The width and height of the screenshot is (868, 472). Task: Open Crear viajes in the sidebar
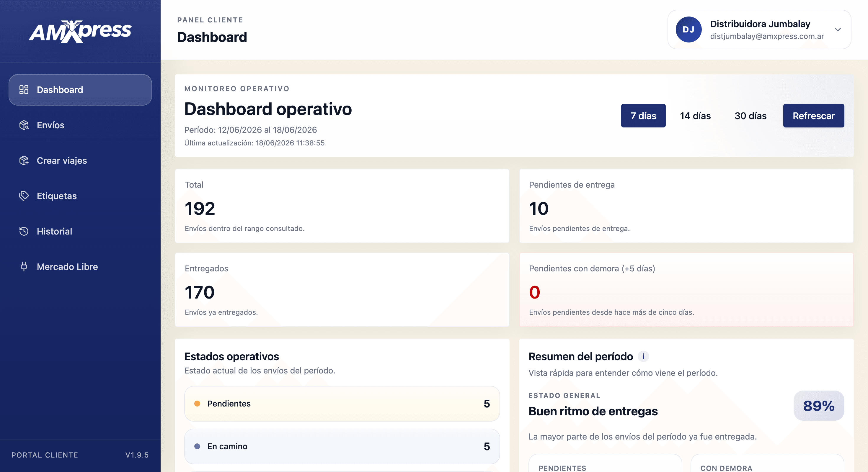click(80, 160)
